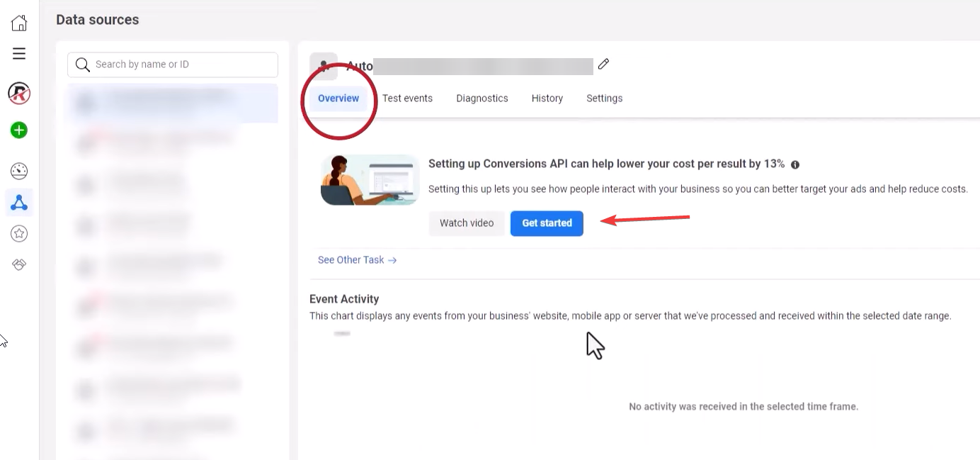The height and width of the screenshot is (460, 980).
Task: Click the green plus connect data icon
Action: coord(19,130)
